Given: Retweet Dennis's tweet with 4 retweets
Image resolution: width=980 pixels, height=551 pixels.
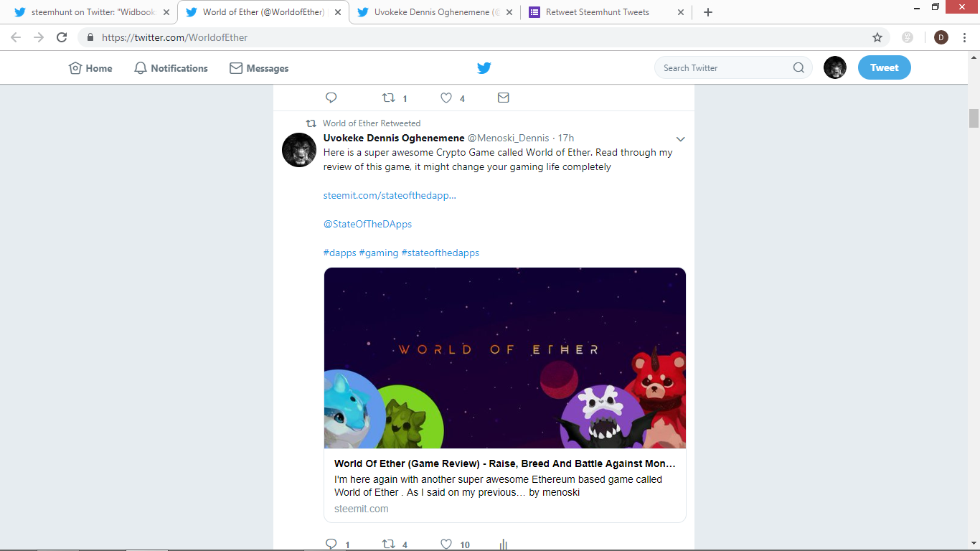Looking at the screenshot, I should [x=395, y=545].
